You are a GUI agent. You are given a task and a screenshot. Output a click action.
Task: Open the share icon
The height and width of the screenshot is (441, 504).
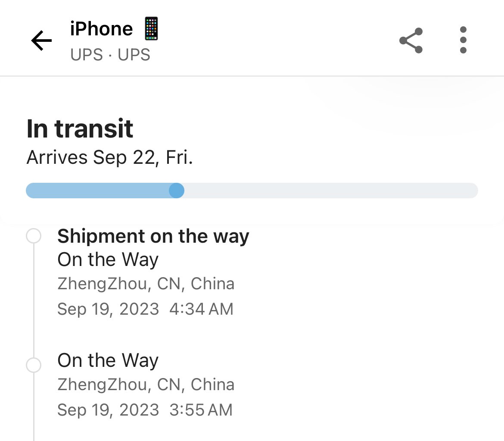pyautogui.click(x=411, y=41)
